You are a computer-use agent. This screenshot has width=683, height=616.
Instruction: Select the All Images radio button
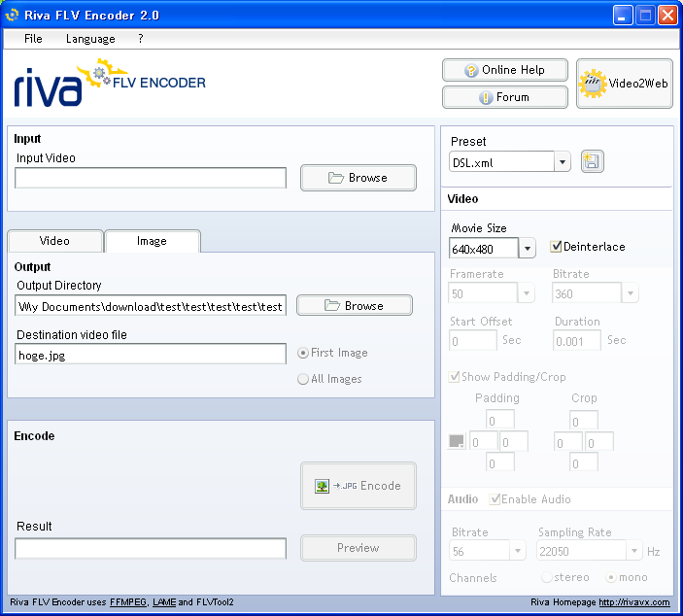coord(303,379)
